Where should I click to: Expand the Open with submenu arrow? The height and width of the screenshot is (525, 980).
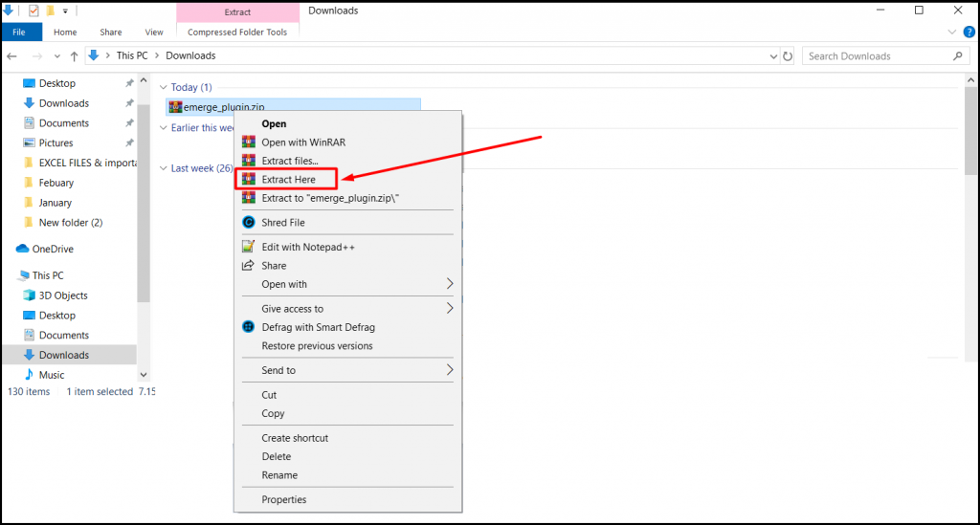tap(450, 284)
